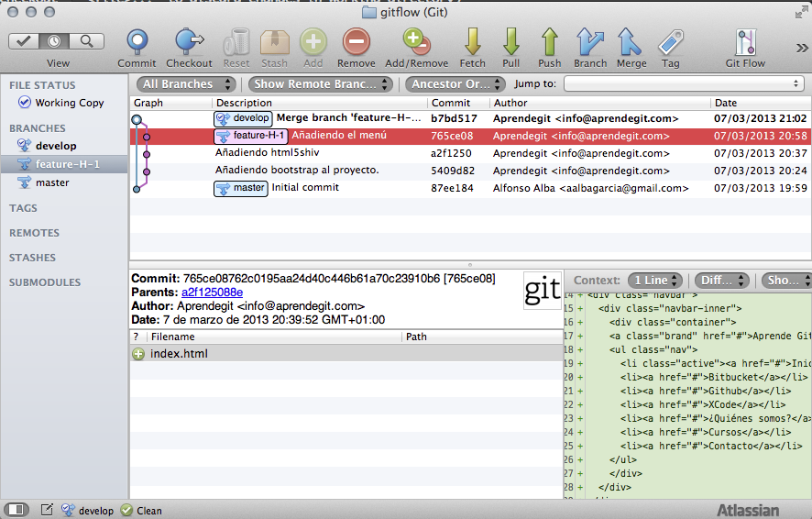Click the Fetch arrow icon
Image resolution: width=812 pixels, height=519 pixels.
473,42
